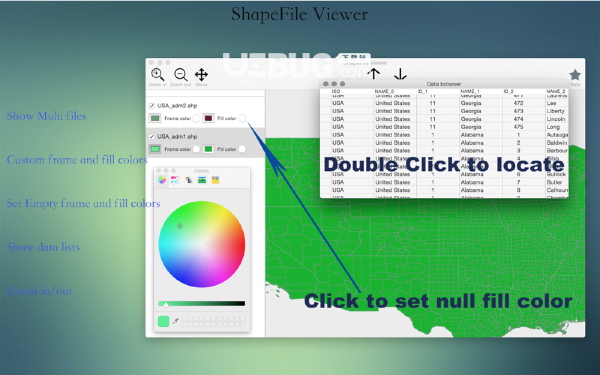600x375 pixels.
Task: Click the Data browser window title bar
Action: tap(444, 84)
